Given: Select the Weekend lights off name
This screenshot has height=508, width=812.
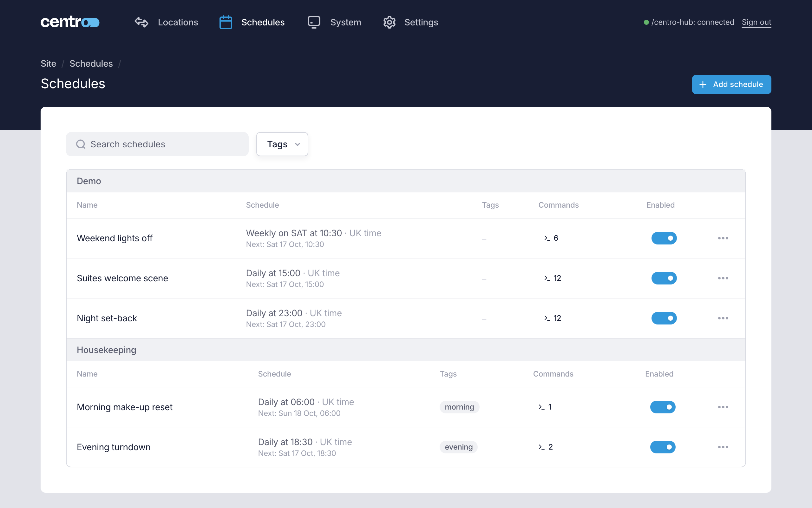Looking at the screenshot, I should click(x=115, y=238).
